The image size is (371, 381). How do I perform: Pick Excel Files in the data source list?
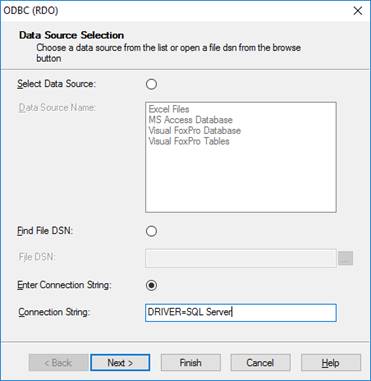pos(169,109)
